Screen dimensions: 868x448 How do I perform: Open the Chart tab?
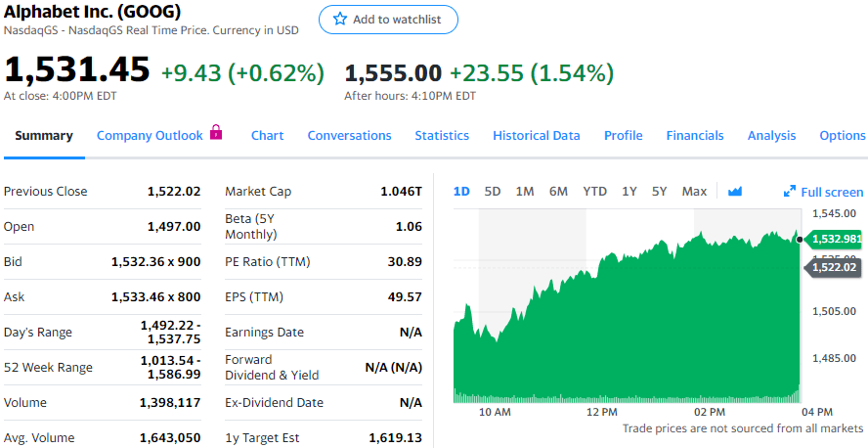(x=267, y=136)
